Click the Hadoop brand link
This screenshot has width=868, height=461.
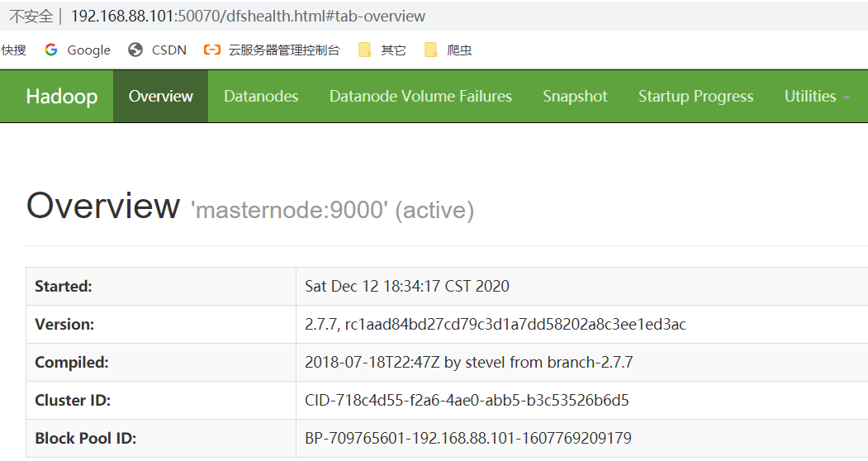61,97
